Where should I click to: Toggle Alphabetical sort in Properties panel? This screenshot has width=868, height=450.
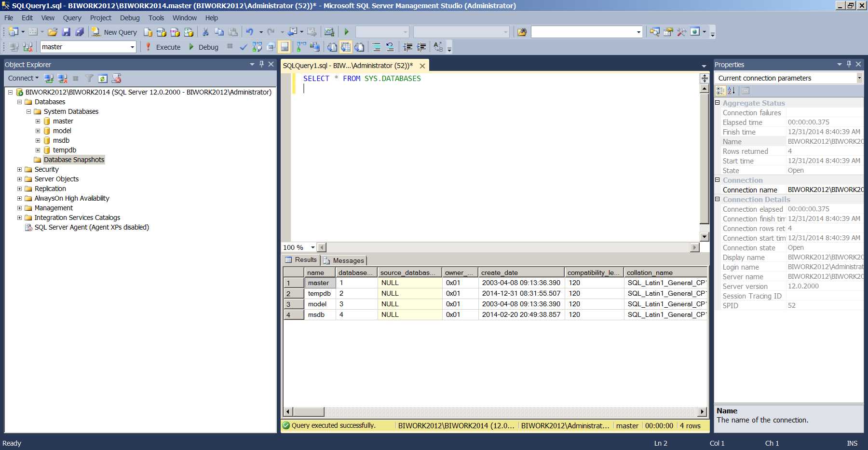click(x=732, y=90)
